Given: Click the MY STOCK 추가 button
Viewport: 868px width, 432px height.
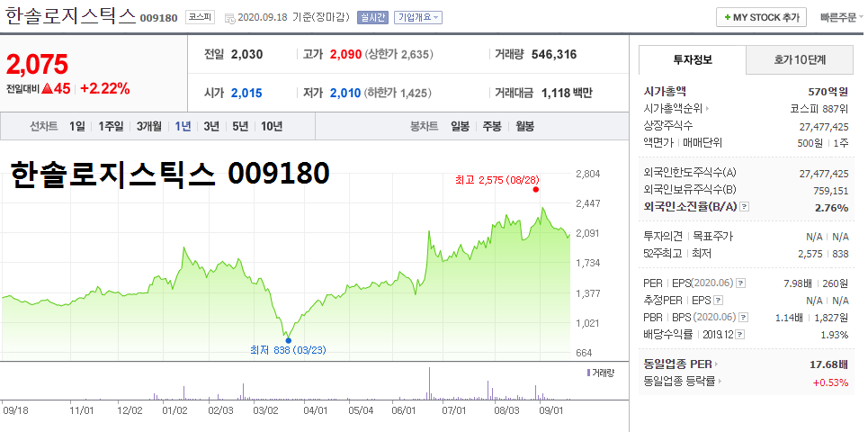Looking at the screenshot, I should click(761, 18).
